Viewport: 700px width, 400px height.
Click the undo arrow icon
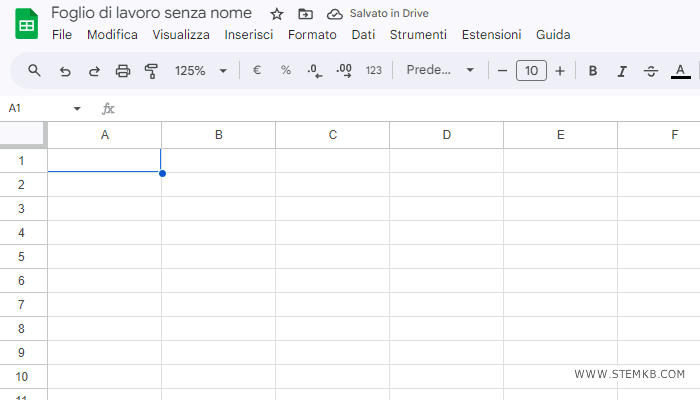[x=65, y=71]
